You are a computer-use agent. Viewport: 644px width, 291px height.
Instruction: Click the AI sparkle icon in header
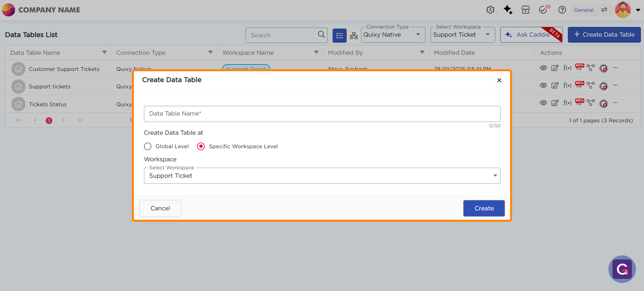(508, 10)
